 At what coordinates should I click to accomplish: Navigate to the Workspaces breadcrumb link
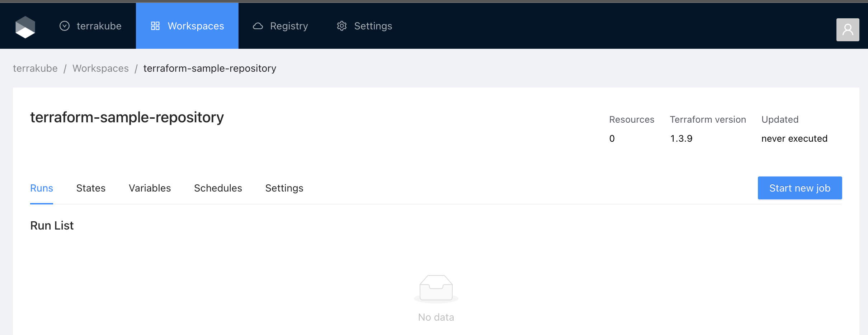point(100,69)
